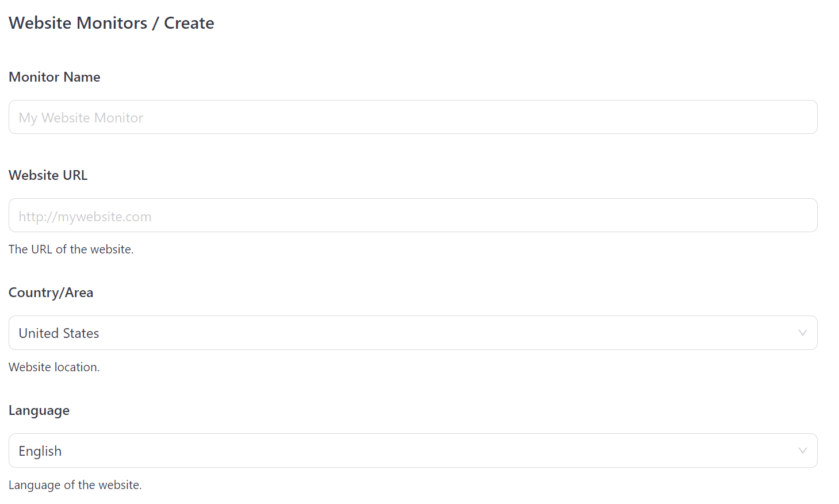Click the 'http://mywebsite.com' placeholder text

point(85,217)
